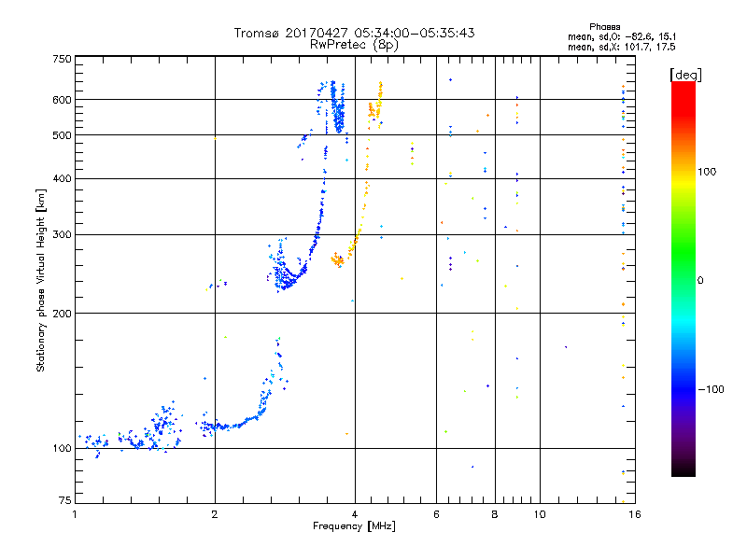Click the x-axis tick label '16'
This screenshot has width=747, height=560.
click(x=635, y=514)
